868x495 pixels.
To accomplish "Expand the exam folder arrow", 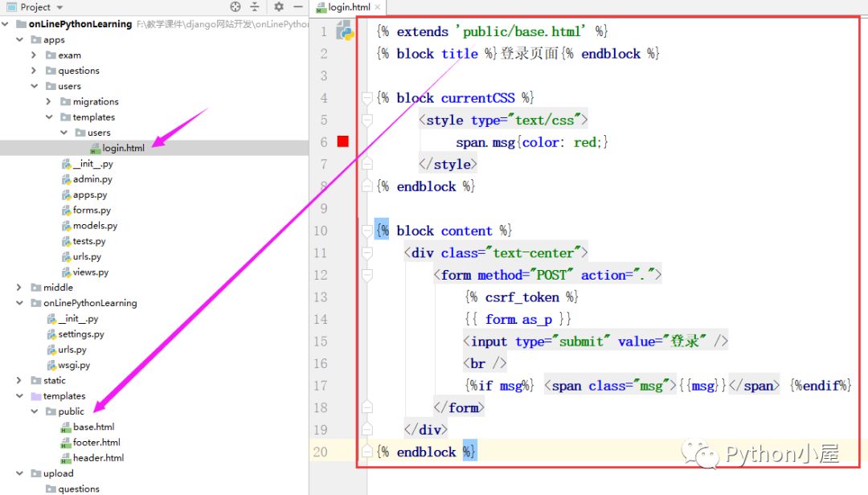I will 34,55.
